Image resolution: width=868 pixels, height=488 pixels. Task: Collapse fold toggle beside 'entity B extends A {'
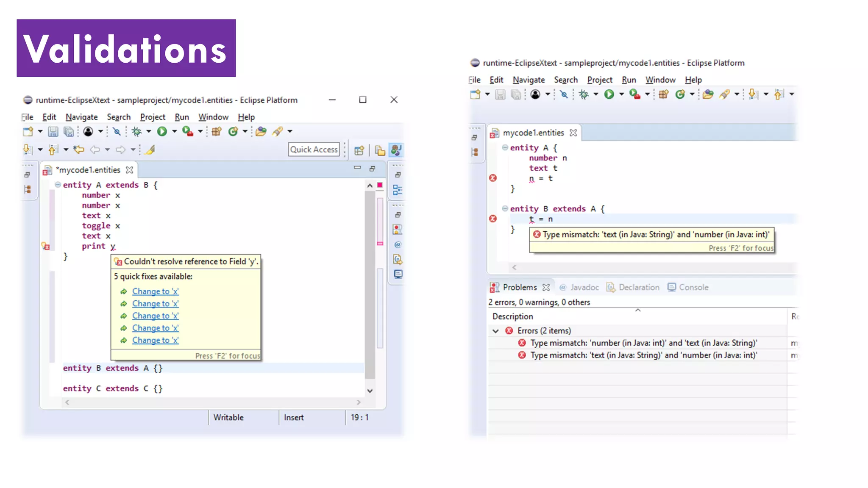pos(505,208)
